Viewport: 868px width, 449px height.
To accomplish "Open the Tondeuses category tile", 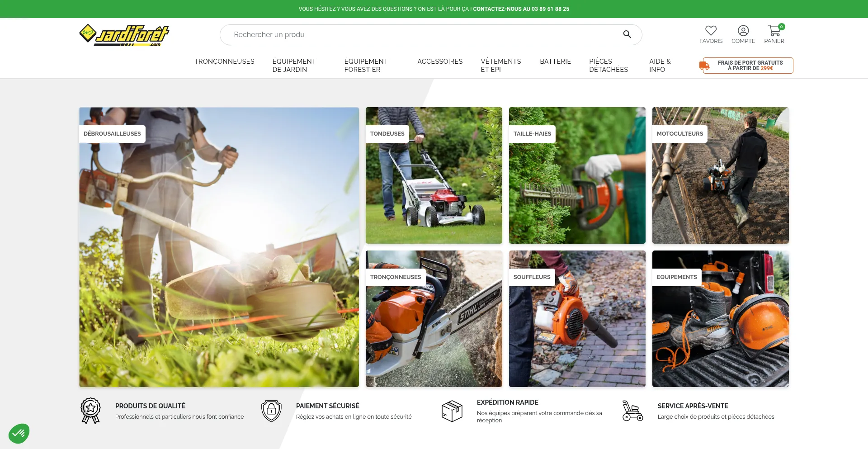I will [x=434, y=175].
